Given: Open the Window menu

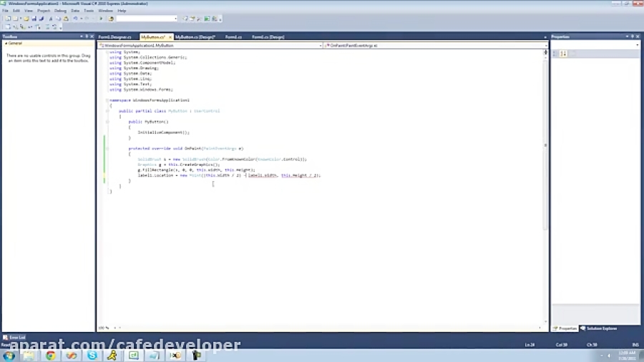Looking at the screenshot, I should coord(106,11).
